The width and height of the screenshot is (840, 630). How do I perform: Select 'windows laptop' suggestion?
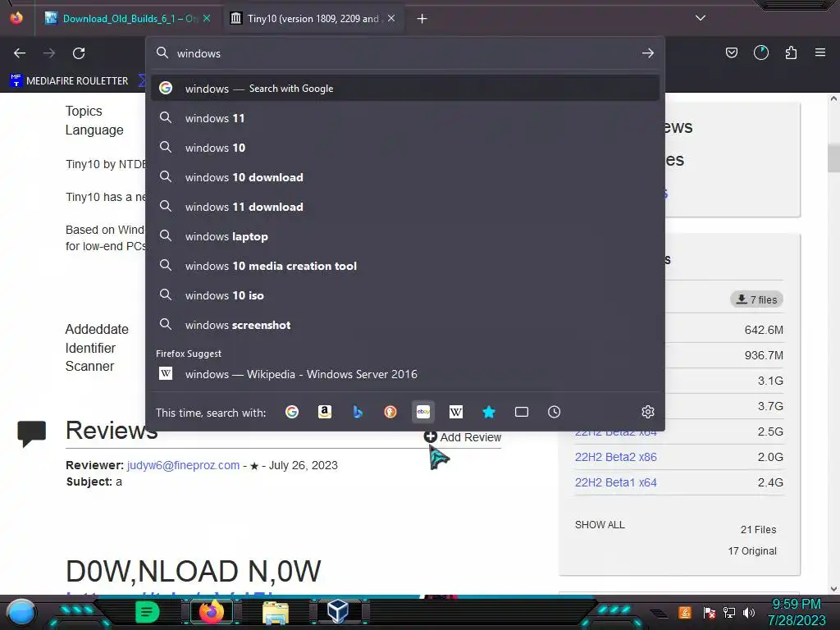click(x=405, y=236)
